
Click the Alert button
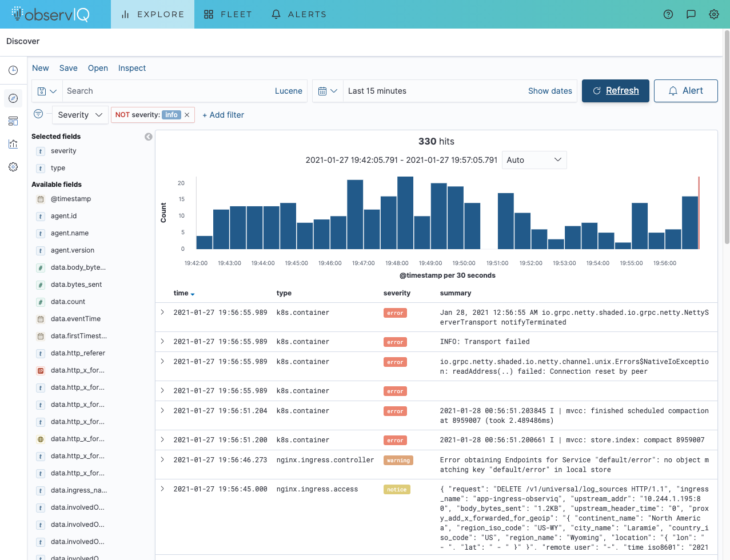[x=686, y=91]
